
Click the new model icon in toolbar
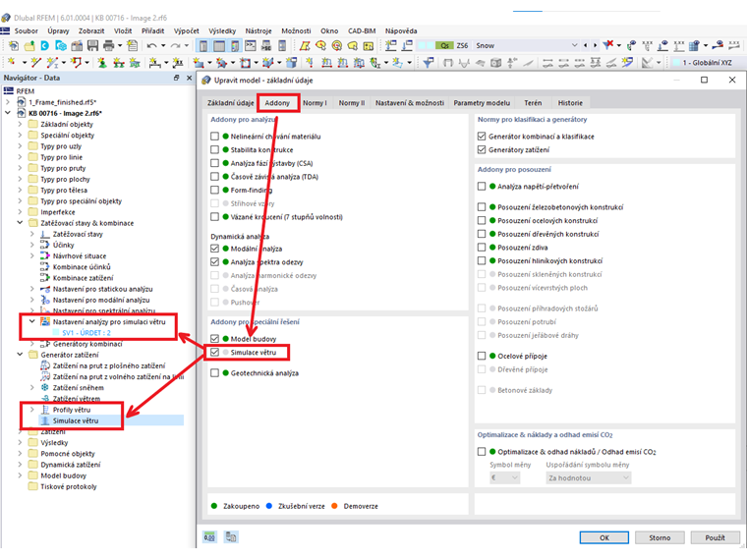click(14, 46)
